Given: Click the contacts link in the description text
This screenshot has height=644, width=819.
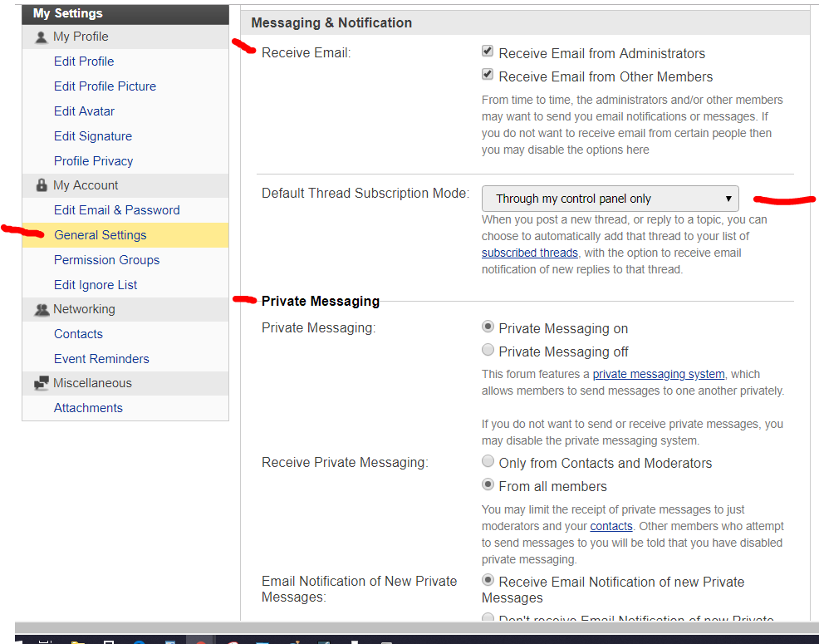Looking at the screenshot, I should [611, 526].
